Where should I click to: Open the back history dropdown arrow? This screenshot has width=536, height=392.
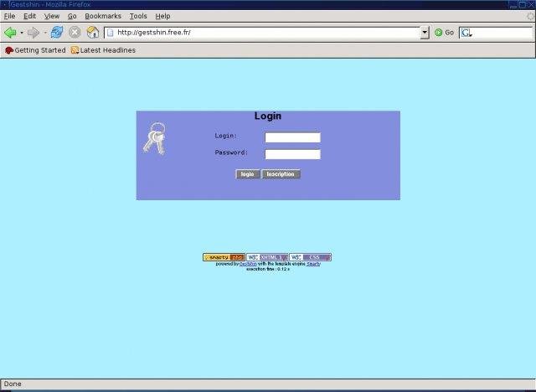pyautogui.click(x=22, y=33)
